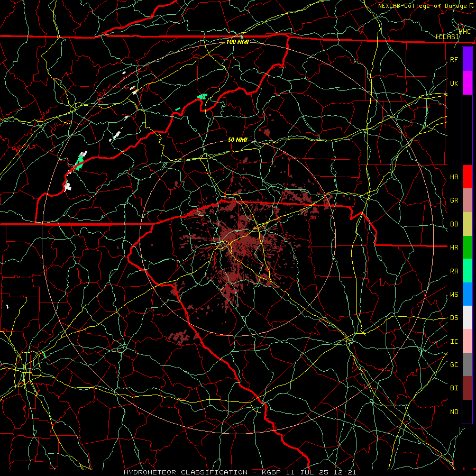Click the RF purple legend swatch
This screenshot has width=476, height=476.
467,59
